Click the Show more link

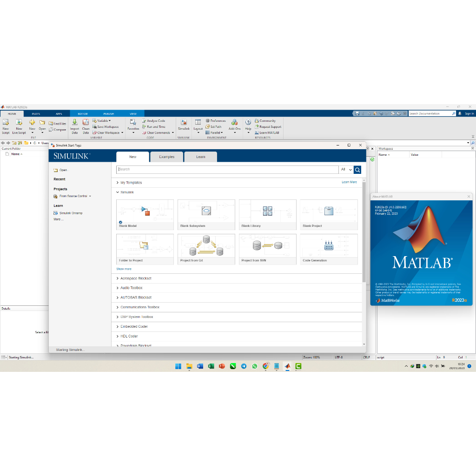tap(124, 269)
